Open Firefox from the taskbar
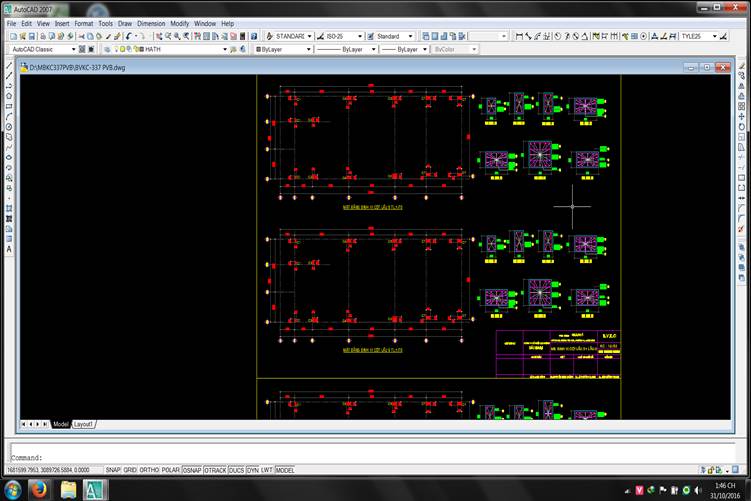The image size is (751, 501). [x=37, y=489]
